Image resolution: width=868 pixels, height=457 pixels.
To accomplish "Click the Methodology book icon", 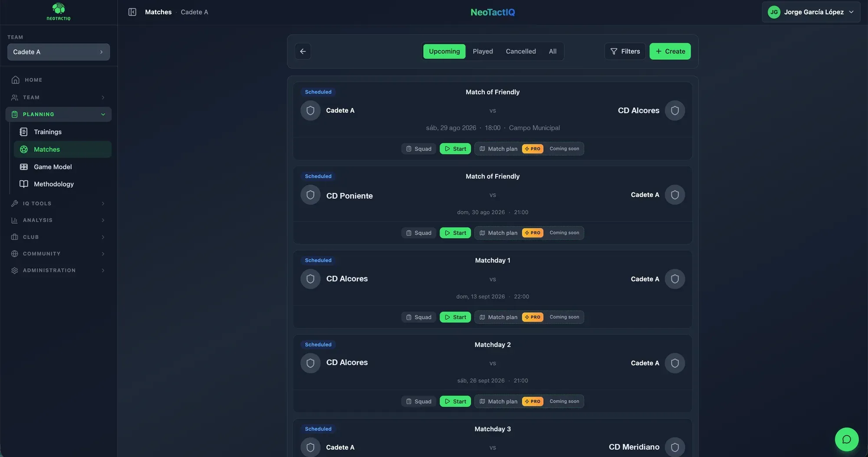I will click(x=24, y=184).
